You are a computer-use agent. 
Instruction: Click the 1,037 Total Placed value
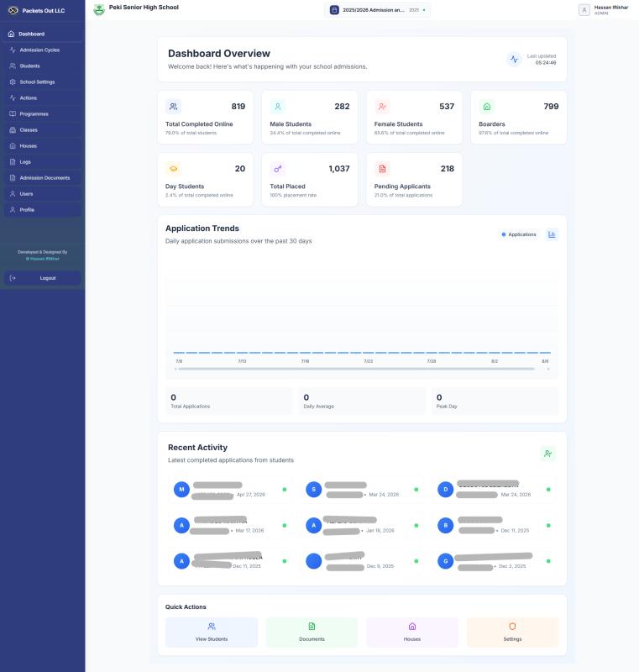tap(339, 169)
